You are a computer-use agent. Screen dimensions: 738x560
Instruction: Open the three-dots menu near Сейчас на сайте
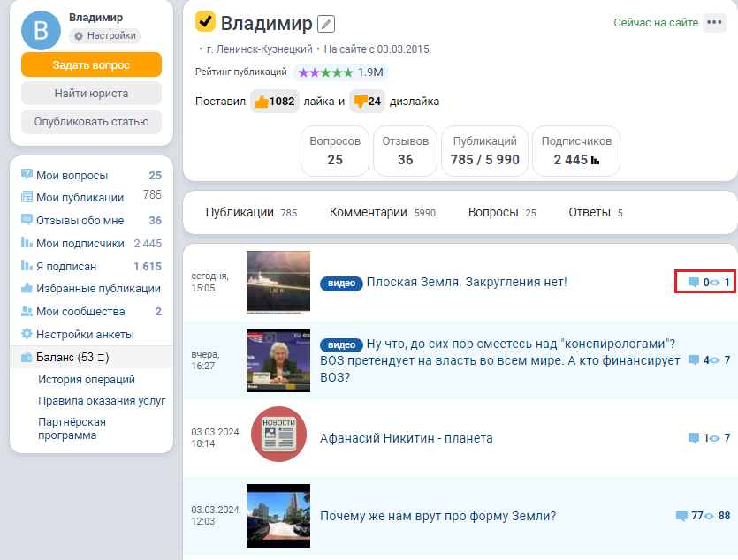click(x=714, y=23)
